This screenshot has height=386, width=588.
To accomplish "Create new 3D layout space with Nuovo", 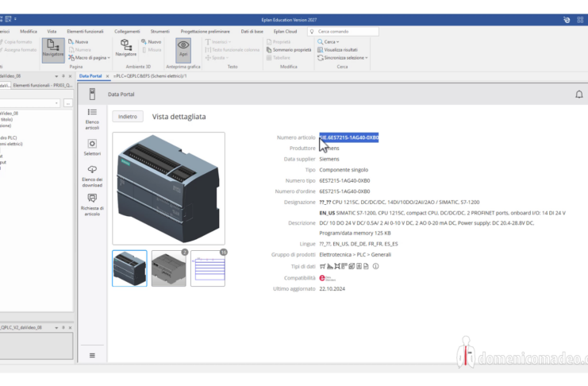I will point(152,41).
